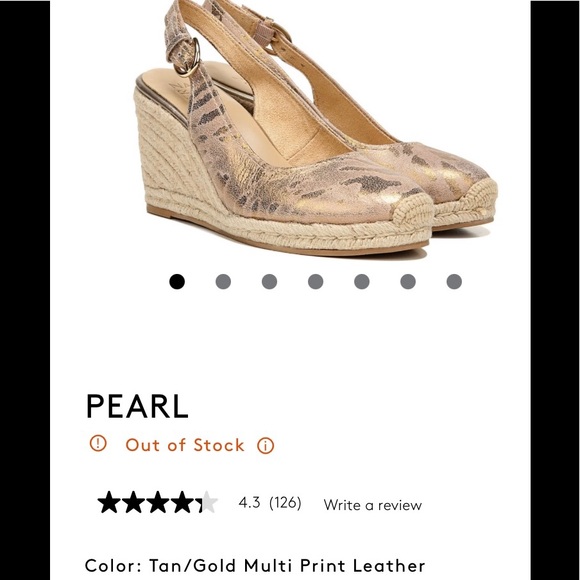Screen dimensions: 580x580
Task: Jump to the third carousel image dot
Action: [269, 281]
